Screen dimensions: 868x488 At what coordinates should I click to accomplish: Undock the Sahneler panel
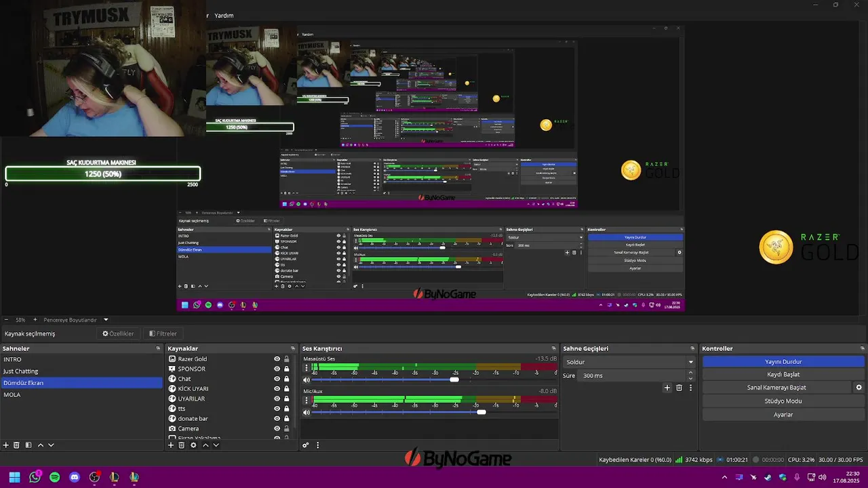coord(158,348)
